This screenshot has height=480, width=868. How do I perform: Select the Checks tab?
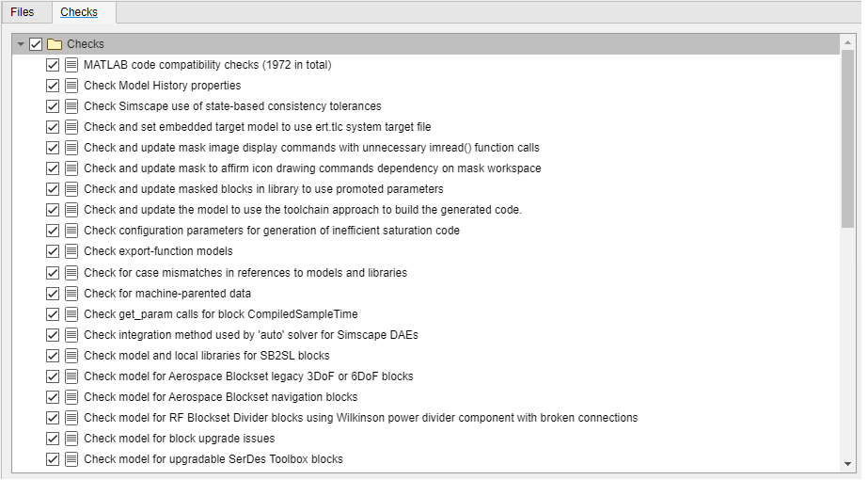79,12
